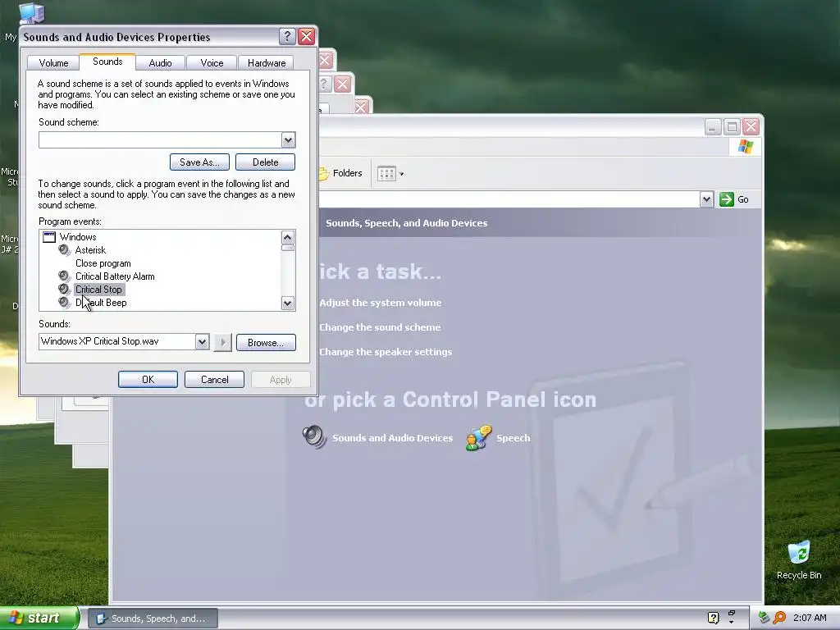Click Change the speaker settings task
This screenshot has width=840, height=630.
[x=386, y=352]
